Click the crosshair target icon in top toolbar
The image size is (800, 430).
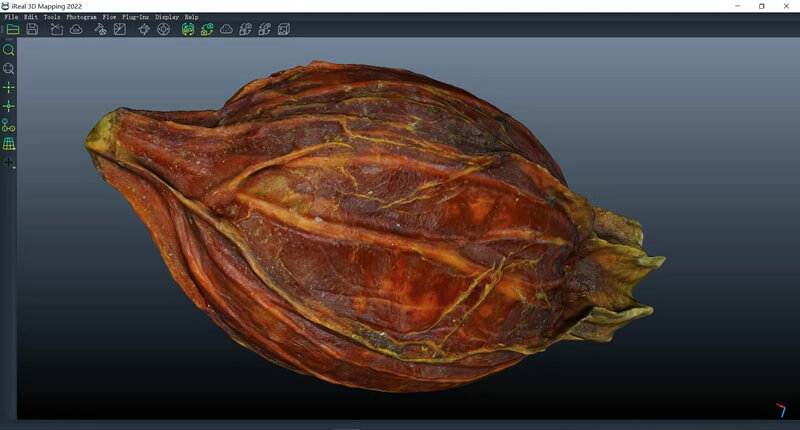point(163,30)
